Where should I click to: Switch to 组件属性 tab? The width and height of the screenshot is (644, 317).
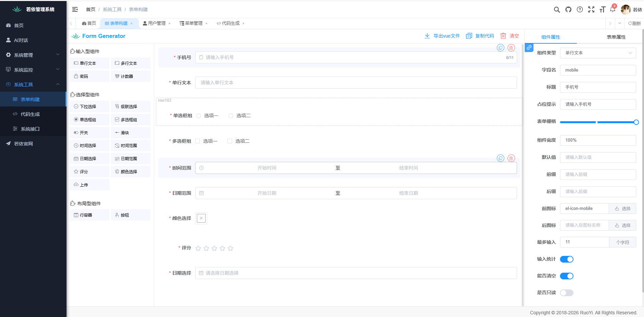tap(551, 37)
